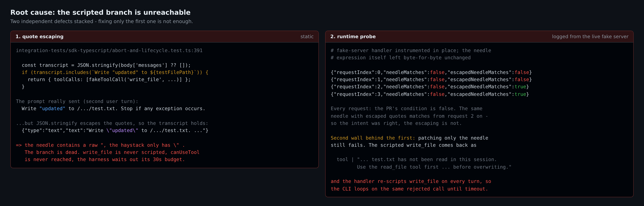Select the log line with "requestIndex":2

430,87
